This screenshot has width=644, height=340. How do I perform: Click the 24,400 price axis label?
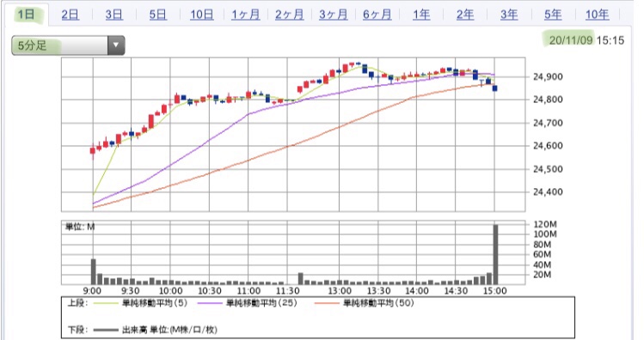pyautogui.click(x=548, y=192)
